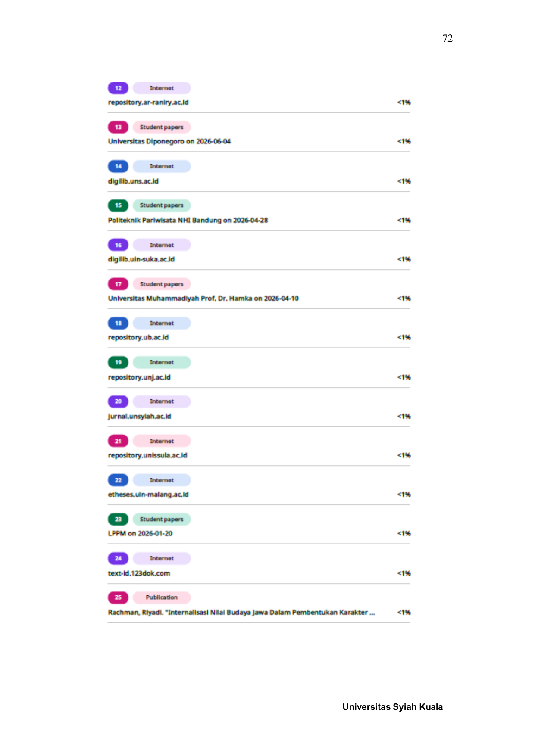Click the purple source number 12 badge
The height and width of the screenshot is (756, 535).
click(118, 88)
